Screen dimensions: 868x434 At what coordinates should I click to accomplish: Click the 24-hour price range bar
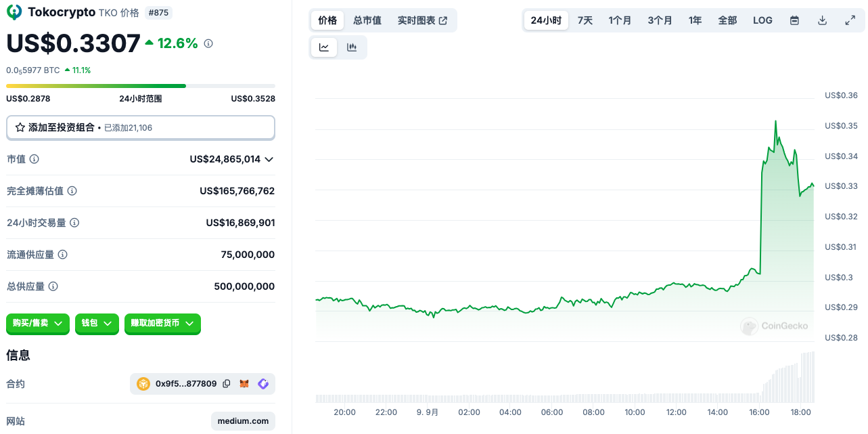[140, 86]
